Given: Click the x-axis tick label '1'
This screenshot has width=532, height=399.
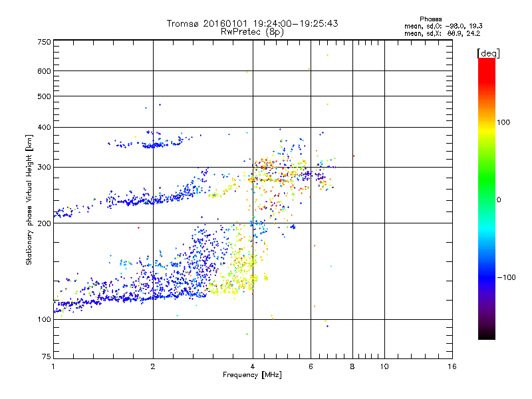Looking at the screenshot, I should pyautogui.click(x=53, y=366).
